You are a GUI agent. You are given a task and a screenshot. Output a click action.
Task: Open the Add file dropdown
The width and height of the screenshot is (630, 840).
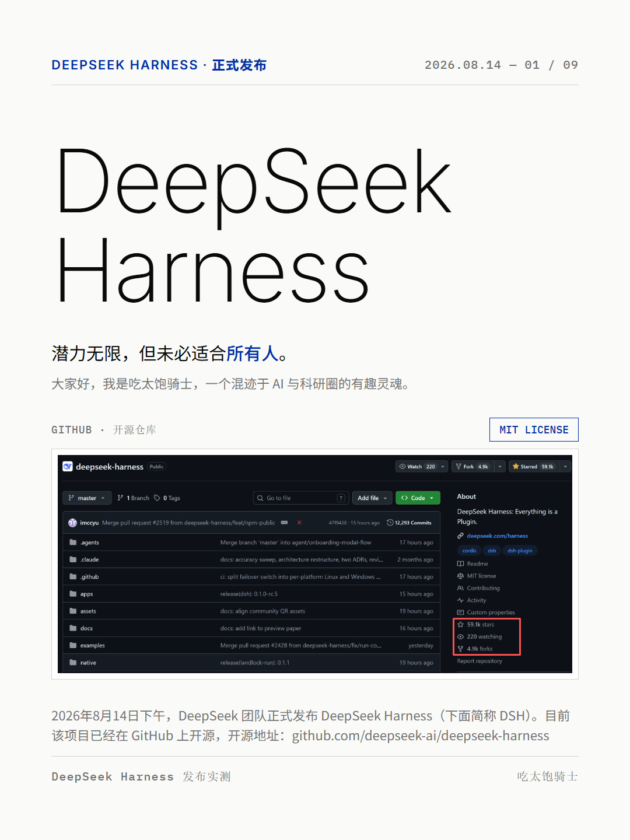tap(372, 498)
